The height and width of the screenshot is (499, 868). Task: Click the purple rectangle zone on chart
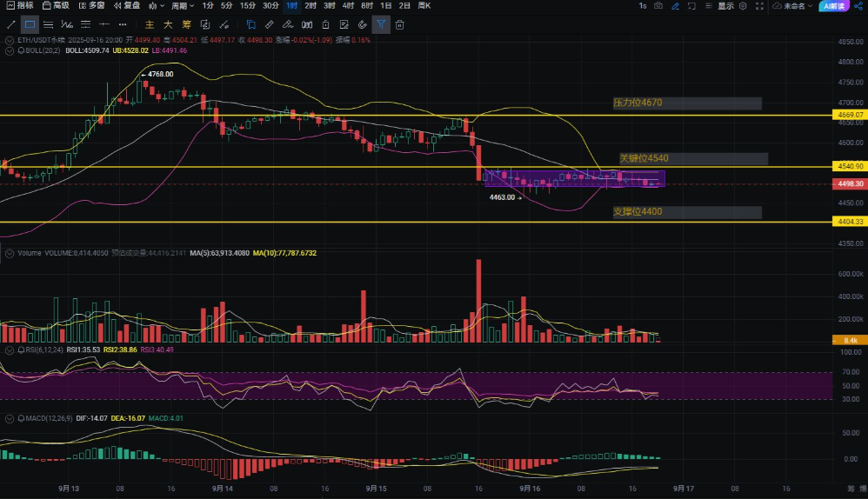(574, 178)
